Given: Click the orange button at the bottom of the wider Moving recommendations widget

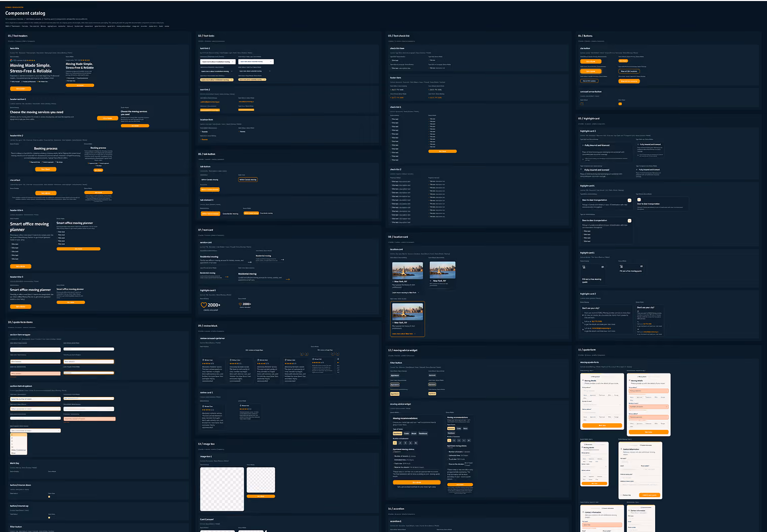Looking at the screenshot, I should [x=417, y=482].
